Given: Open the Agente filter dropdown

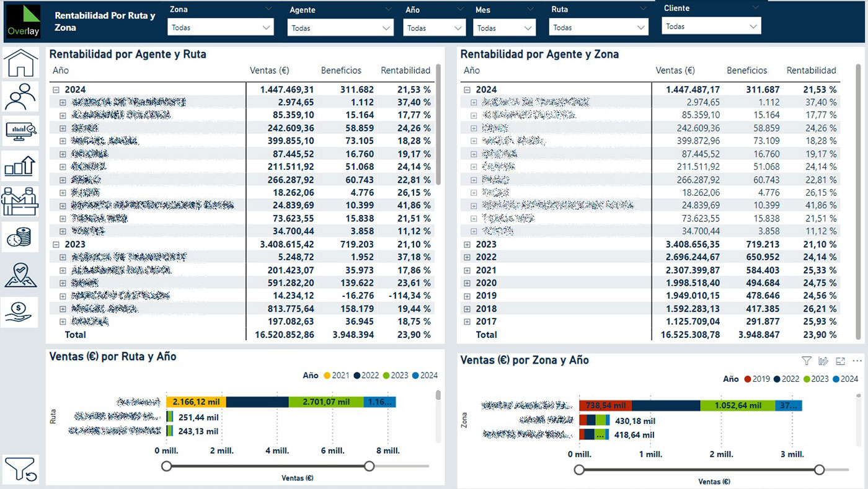Looking at the screenshot, I should tap(340, 28).
